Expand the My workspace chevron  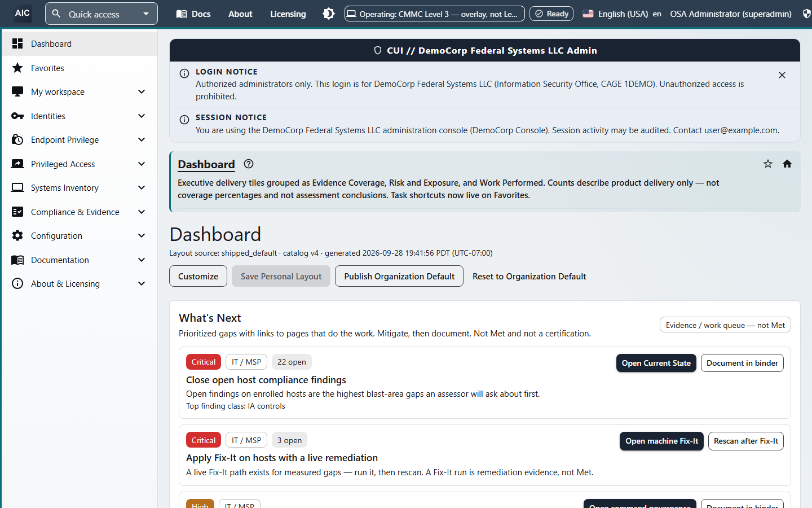tap(142, 91)
